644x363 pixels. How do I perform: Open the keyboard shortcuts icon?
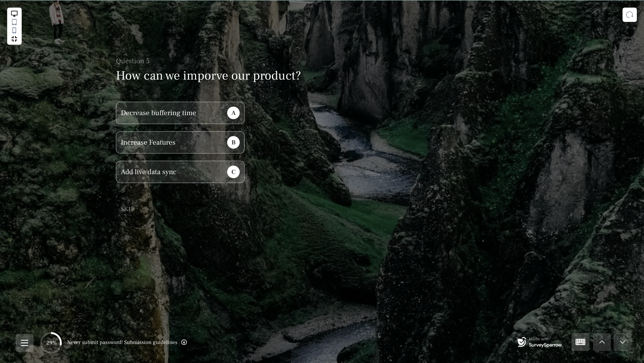(x=580, y=342)
